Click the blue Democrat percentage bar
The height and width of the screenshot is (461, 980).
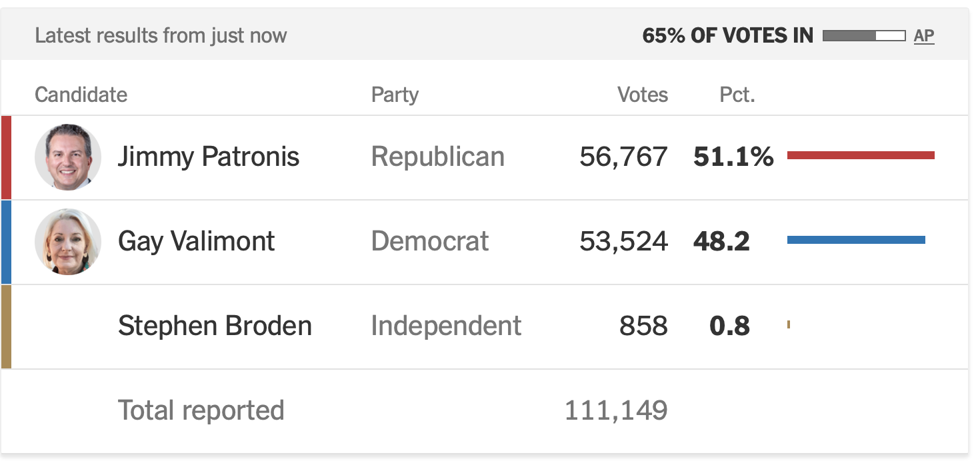click(856, 240)
